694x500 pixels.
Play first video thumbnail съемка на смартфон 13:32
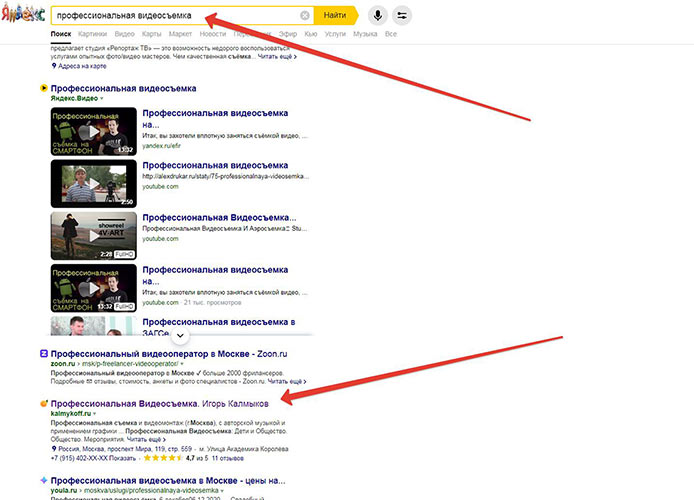pyautogui.click(x=94, y=131)
